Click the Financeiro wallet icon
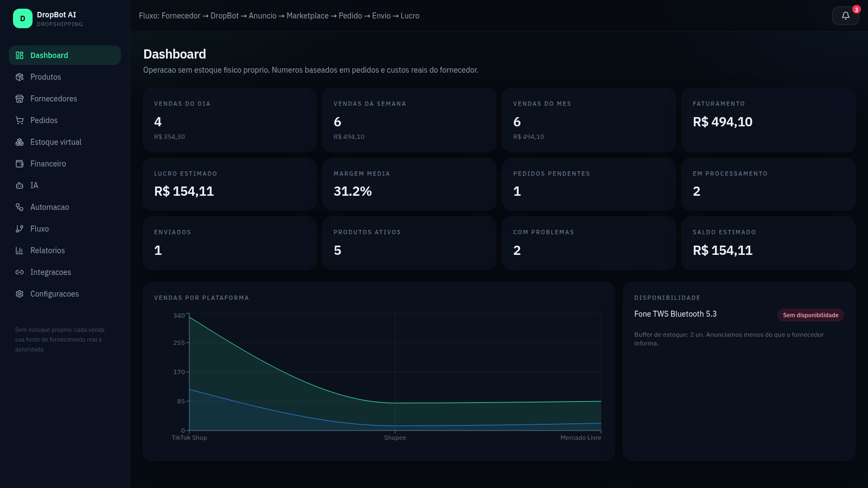Viewport: 868px width, 488px height. coord(20,164)
